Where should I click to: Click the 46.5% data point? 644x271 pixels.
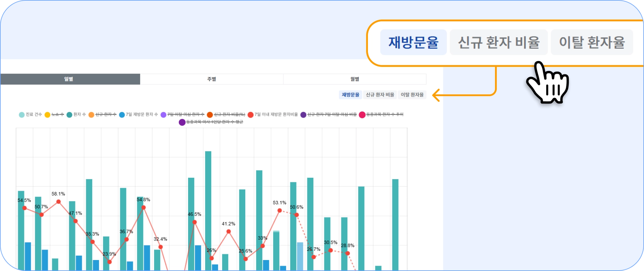195,222
